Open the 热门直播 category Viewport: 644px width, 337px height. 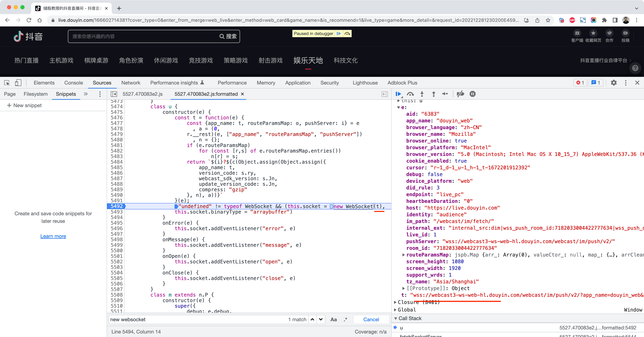[26, 61]
